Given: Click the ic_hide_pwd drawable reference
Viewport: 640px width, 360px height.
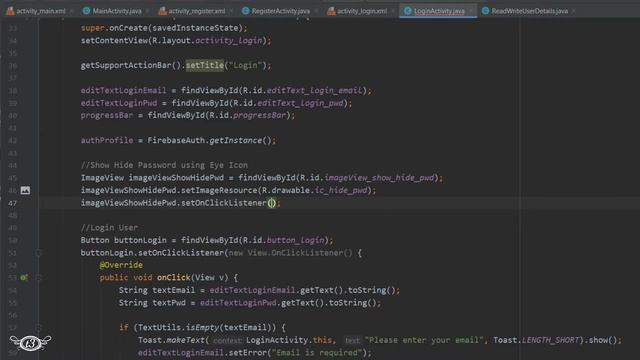Looking at the screenshot, I should point(341,190).
